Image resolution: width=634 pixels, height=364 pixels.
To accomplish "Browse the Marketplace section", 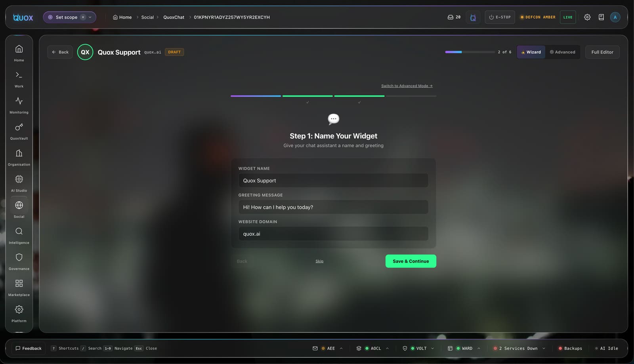I will tap(19, 288).
